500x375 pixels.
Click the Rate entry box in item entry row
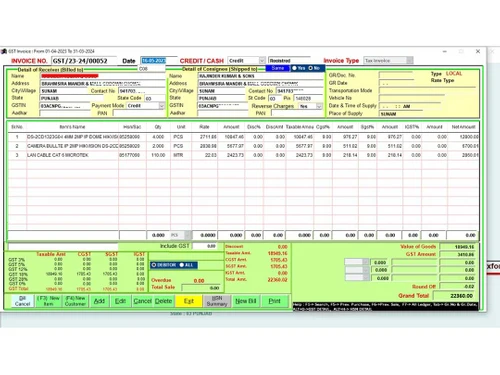click(205, 235)
